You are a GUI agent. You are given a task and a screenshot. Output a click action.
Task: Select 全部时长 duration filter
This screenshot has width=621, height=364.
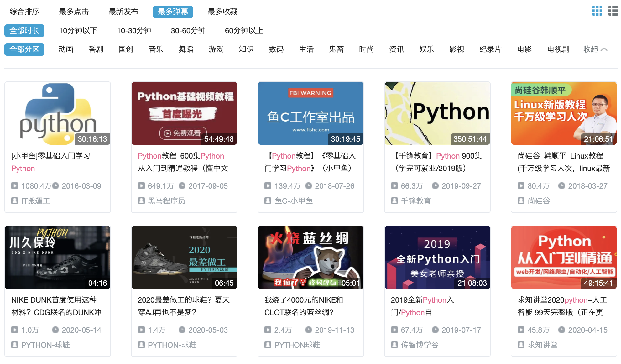tap(24, 30)
